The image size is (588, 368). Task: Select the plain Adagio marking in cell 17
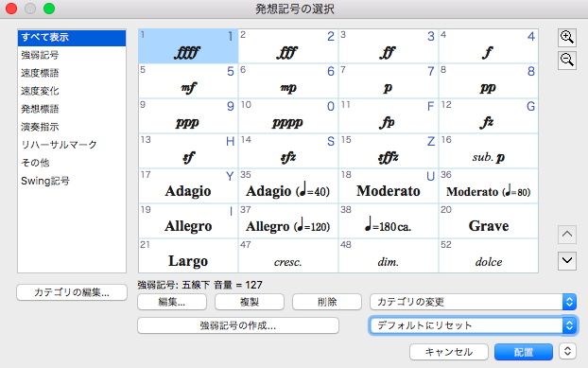click(188, 186)
